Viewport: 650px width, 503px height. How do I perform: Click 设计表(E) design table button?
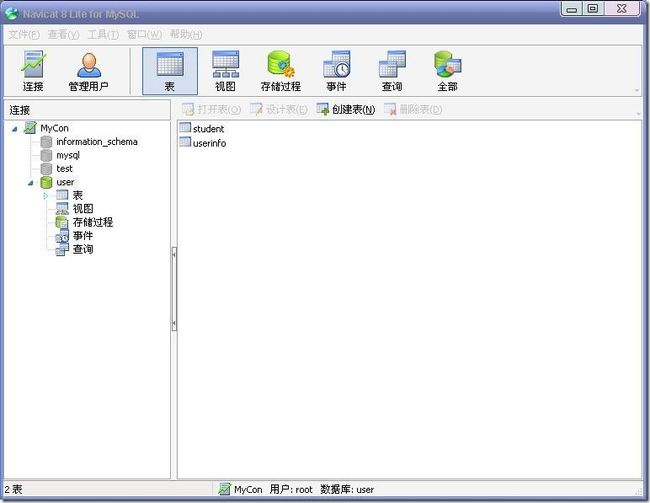click(x=279, y=109)
